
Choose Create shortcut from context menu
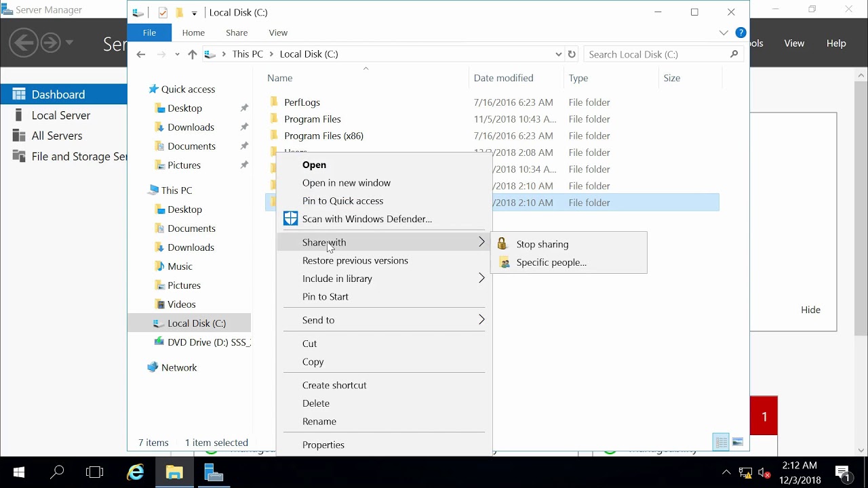point(334,385)
